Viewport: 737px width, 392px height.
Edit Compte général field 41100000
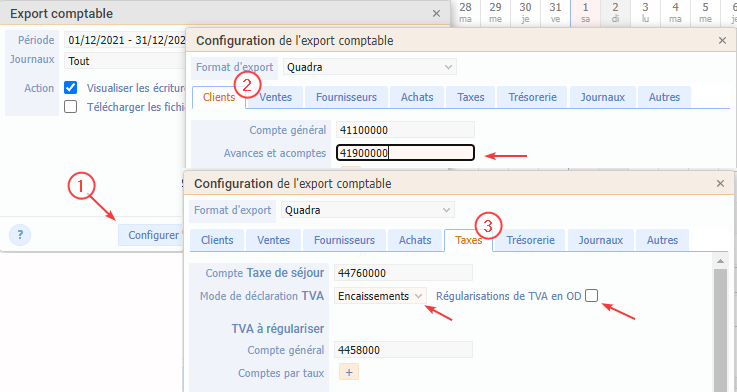pos(405,130)
